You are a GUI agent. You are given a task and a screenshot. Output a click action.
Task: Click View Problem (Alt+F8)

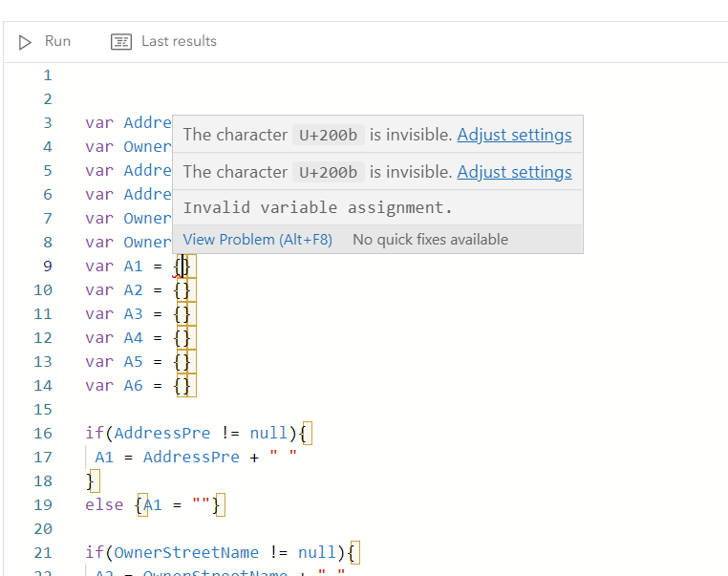point(257,240)
